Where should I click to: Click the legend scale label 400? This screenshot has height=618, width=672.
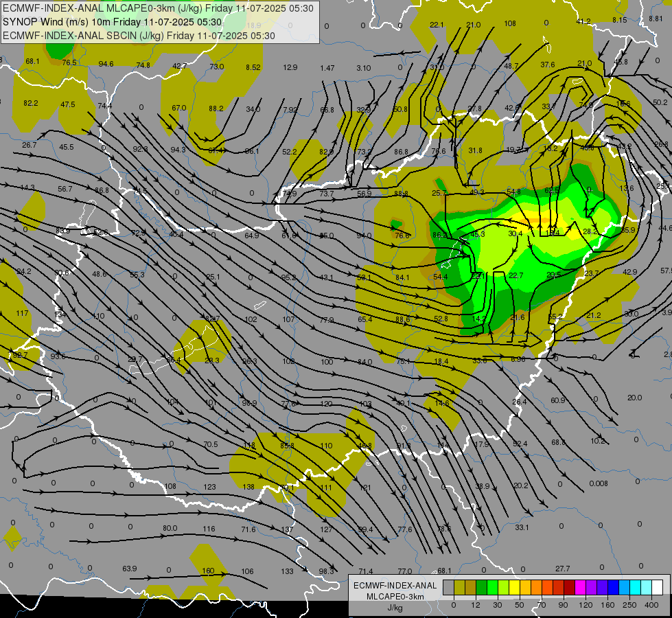tap(651, 605)
